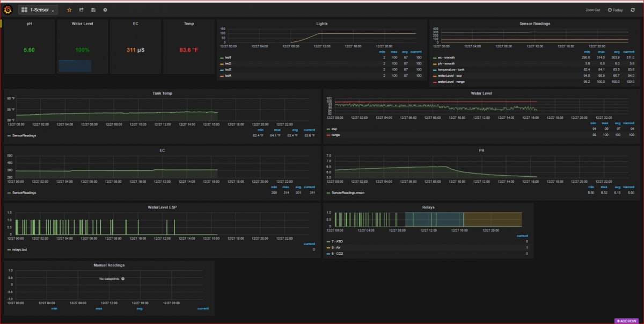Screen dimensions: 644x324
Task: Click the pH value 5.60
Action: pos(29,49)
